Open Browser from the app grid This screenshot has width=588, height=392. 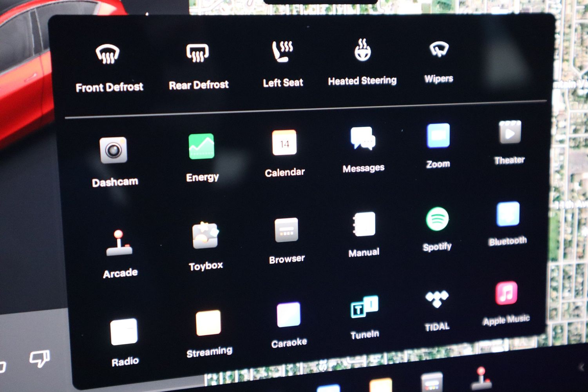pos(286,230)
